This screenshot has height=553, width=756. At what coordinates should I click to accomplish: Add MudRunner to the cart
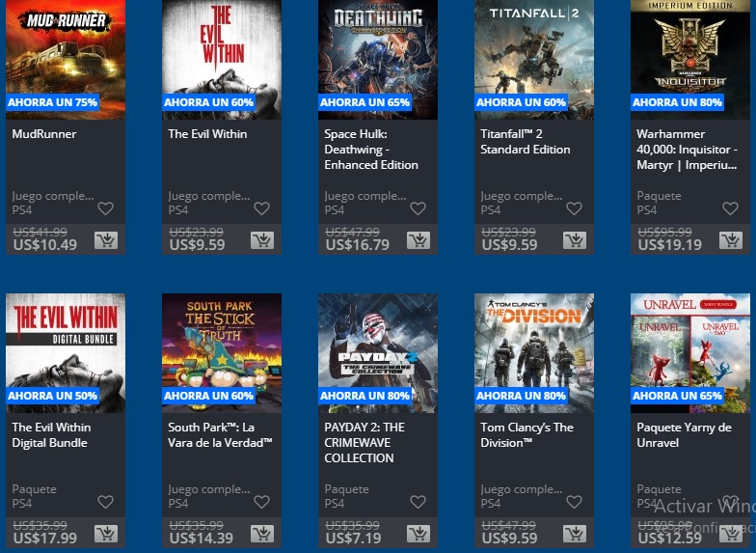click(106, 239)
